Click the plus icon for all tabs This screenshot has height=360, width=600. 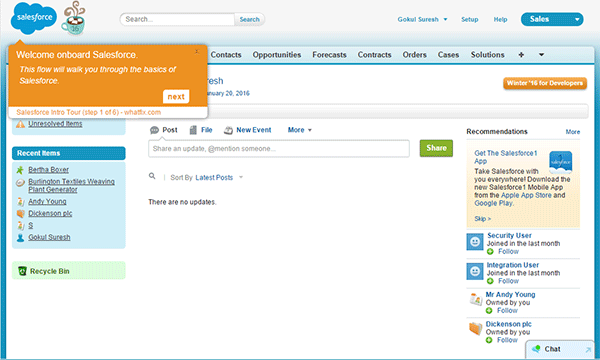click(521, 55)
